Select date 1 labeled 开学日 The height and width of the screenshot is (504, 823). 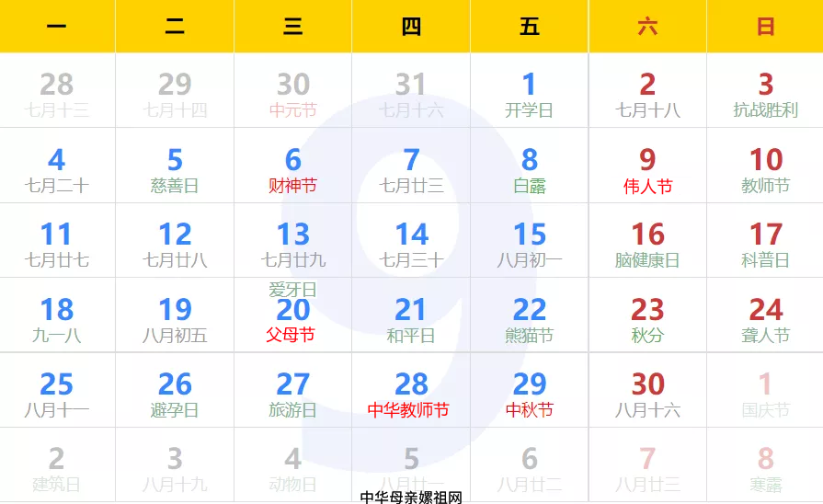pyautogui.click(x=530, y=90)
